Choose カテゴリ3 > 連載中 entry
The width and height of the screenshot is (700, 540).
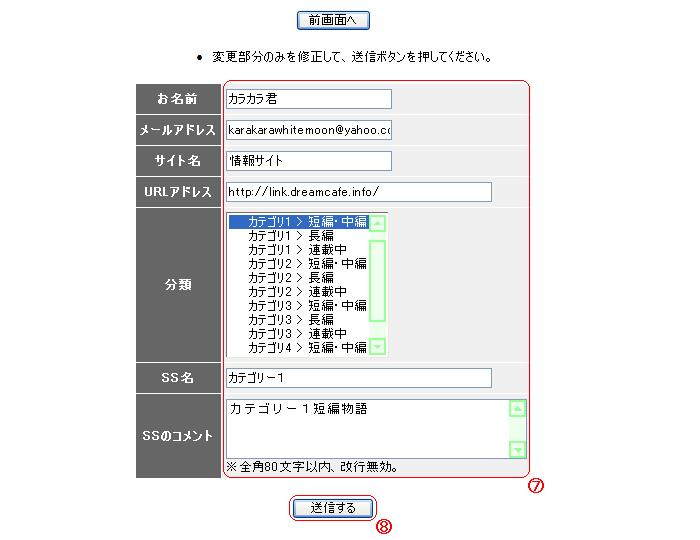[299, 333]
